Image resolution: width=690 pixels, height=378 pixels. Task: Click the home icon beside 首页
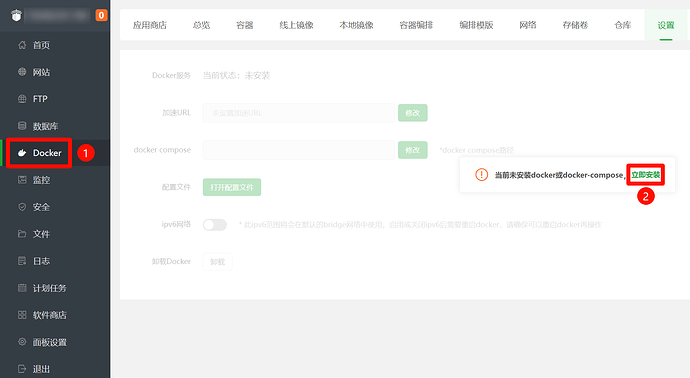click(x=22, y=45)
